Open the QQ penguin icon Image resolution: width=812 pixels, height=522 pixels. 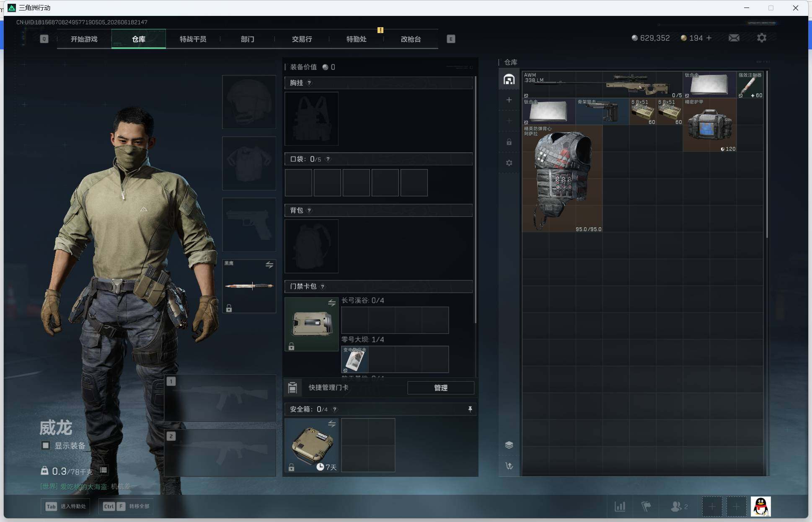tap(760, 507)
